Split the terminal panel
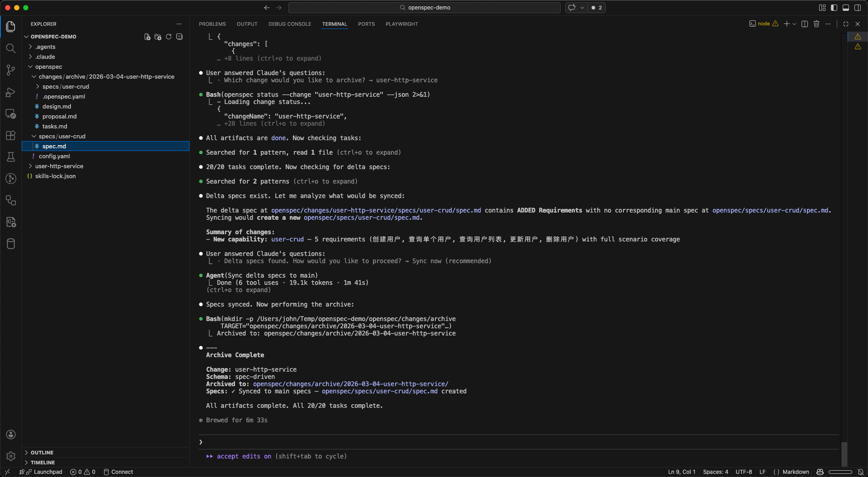The height and width of the screenshot is (477, 868). pyautogui.click(x=805, y=24)
